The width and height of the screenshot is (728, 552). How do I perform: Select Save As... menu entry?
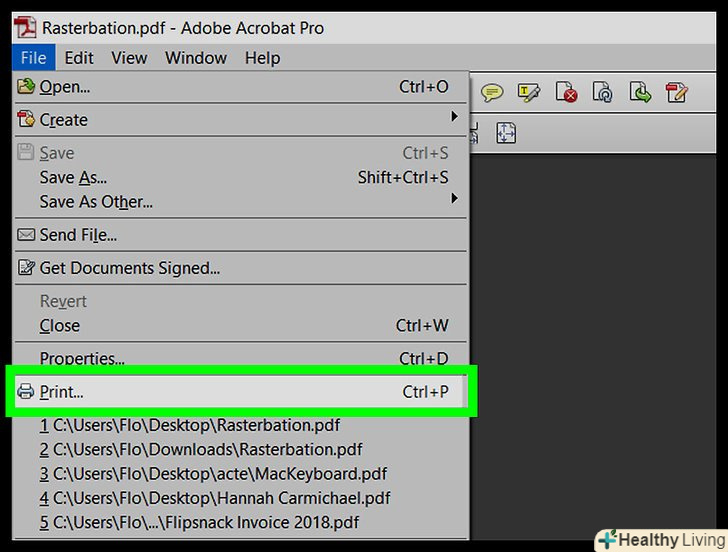240,177
